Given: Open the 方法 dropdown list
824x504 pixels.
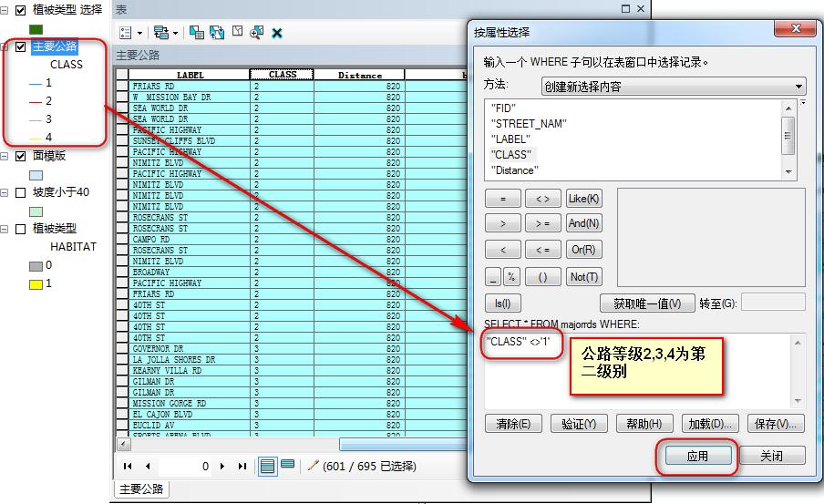Looking at the screenshot, I should tap(674, 87).
